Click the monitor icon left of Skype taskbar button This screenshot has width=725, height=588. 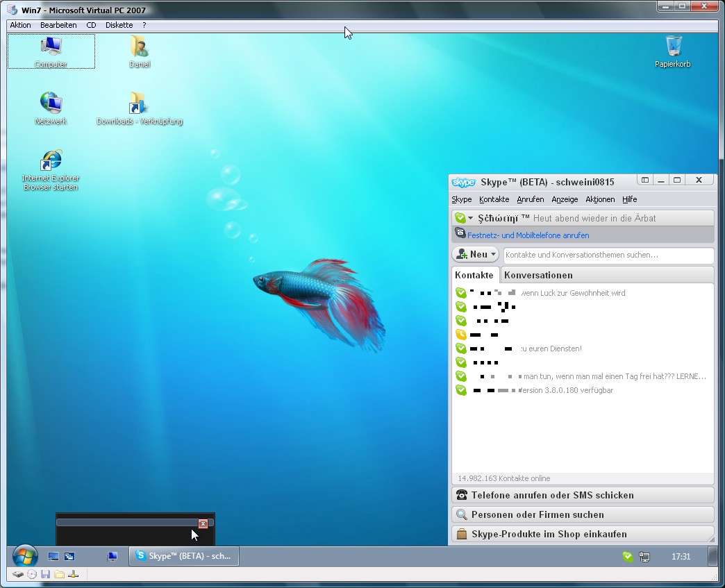pyautogui.click(x=112, y=557)
